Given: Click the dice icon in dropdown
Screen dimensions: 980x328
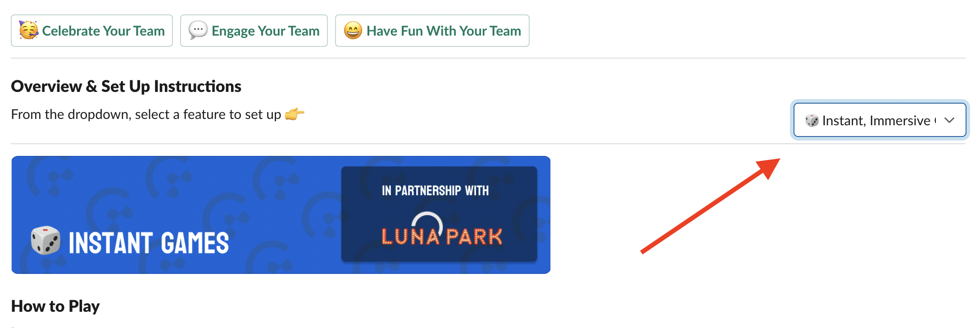Looking at the screenshot, I should coord(812,120).
